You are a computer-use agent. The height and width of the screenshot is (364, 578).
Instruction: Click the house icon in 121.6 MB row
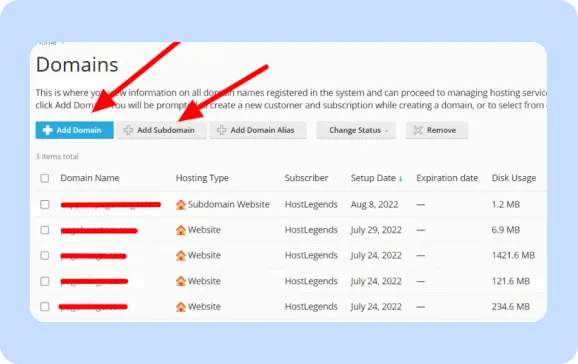(x=181, y=281)
